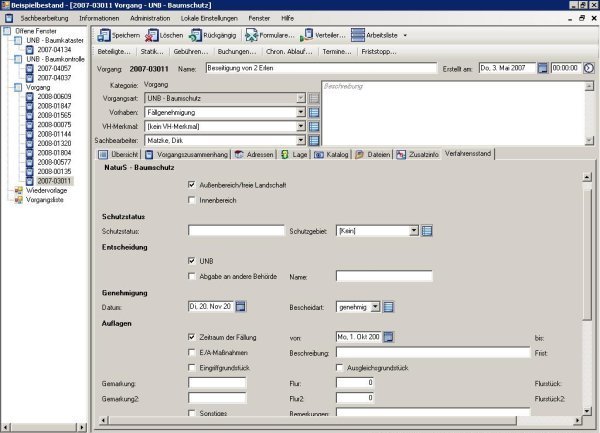This screenshot has height=433, width=600.
Task: Toggle Zeitraum der Fällung checkbox
Action: tap(192, 337)
